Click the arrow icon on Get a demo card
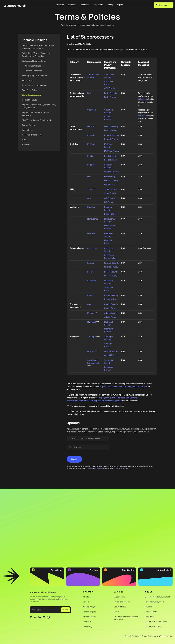The width and height of the screenshot is (175, 644). [33, 570]
